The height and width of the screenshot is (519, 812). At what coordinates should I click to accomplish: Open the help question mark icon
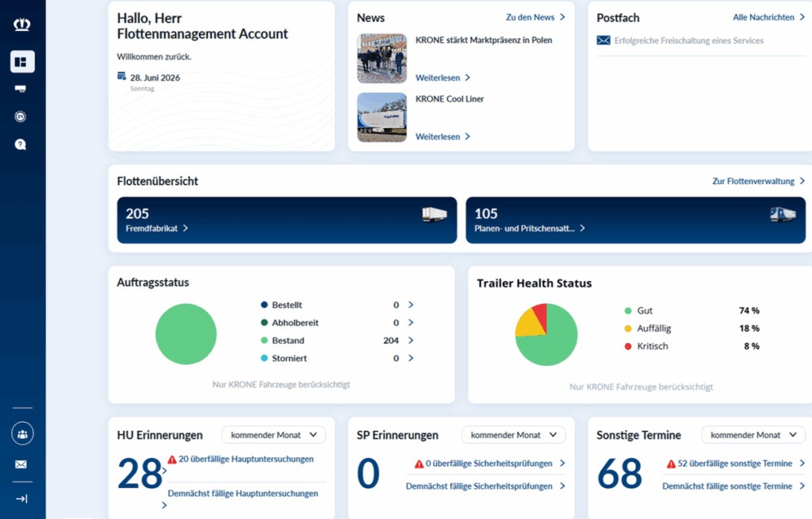tap(21, 144)
